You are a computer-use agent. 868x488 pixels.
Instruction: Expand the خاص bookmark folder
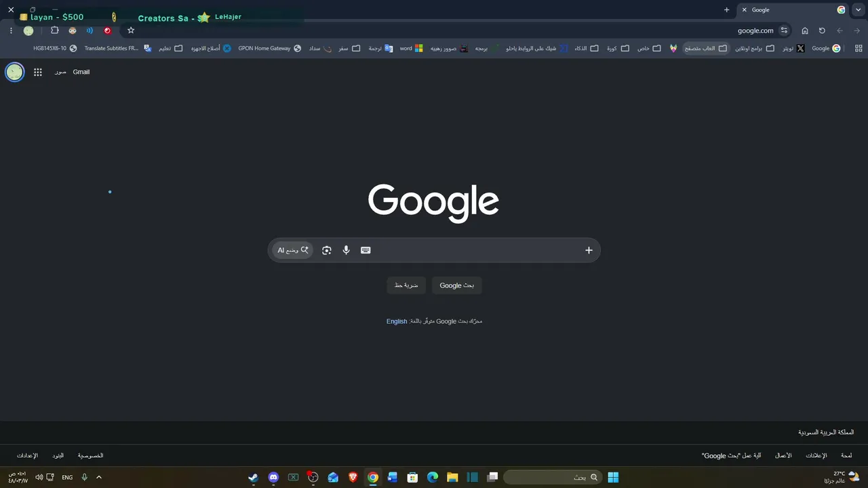(648, 49)
